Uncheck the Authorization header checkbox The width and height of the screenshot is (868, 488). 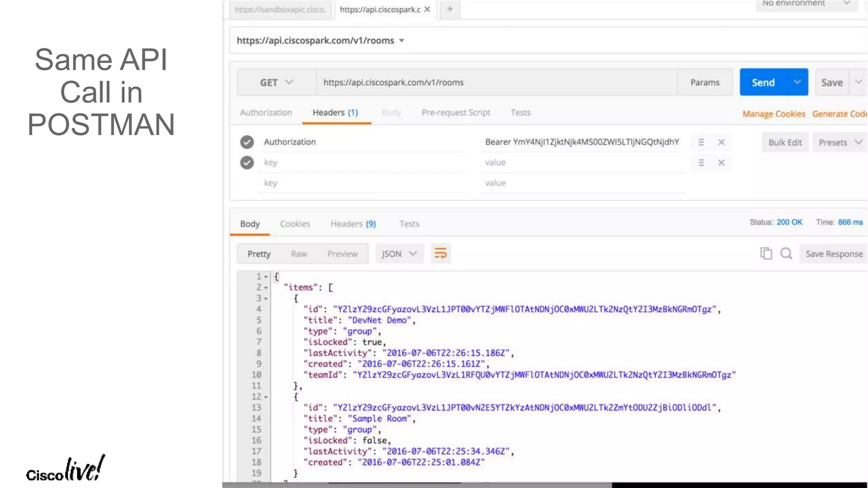[247, 142]
